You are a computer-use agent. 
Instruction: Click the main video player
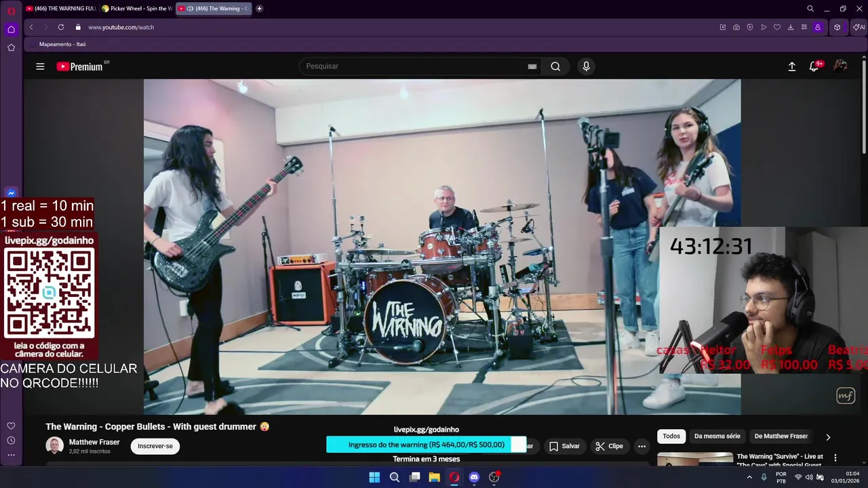[442, 247]
